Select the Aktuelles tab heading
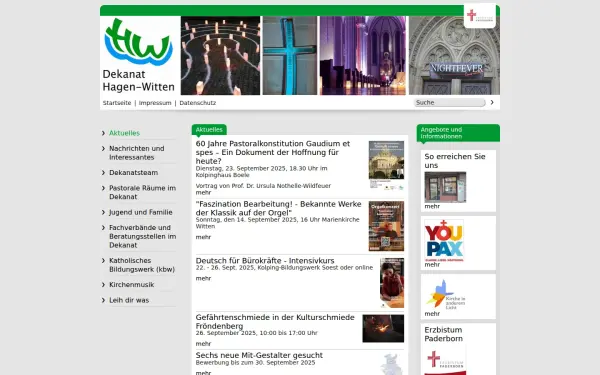600x375 pixels. point(209,130)
